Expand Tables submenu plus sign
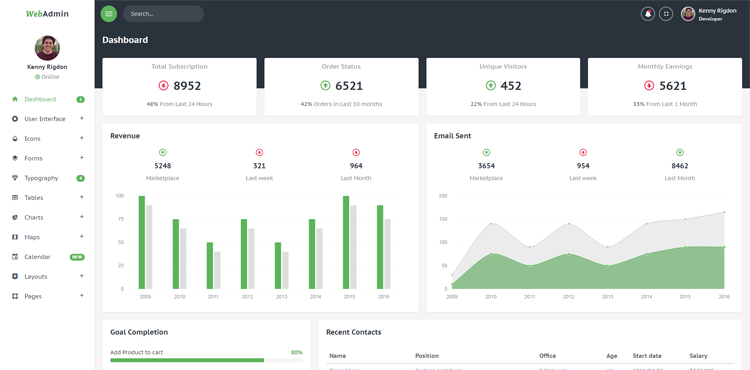Image resolution: width=750 pixels, height=370 pixels. click(x=82, y=197)
